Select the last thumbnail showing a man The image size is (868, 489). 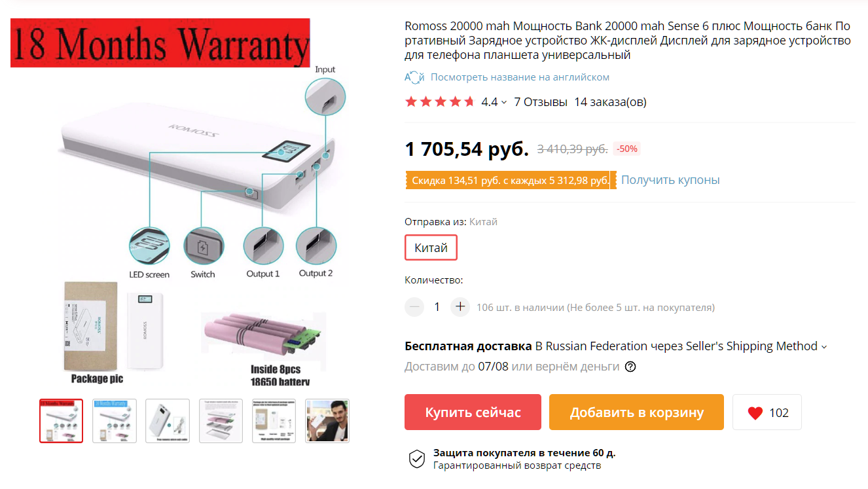point(327,421)
